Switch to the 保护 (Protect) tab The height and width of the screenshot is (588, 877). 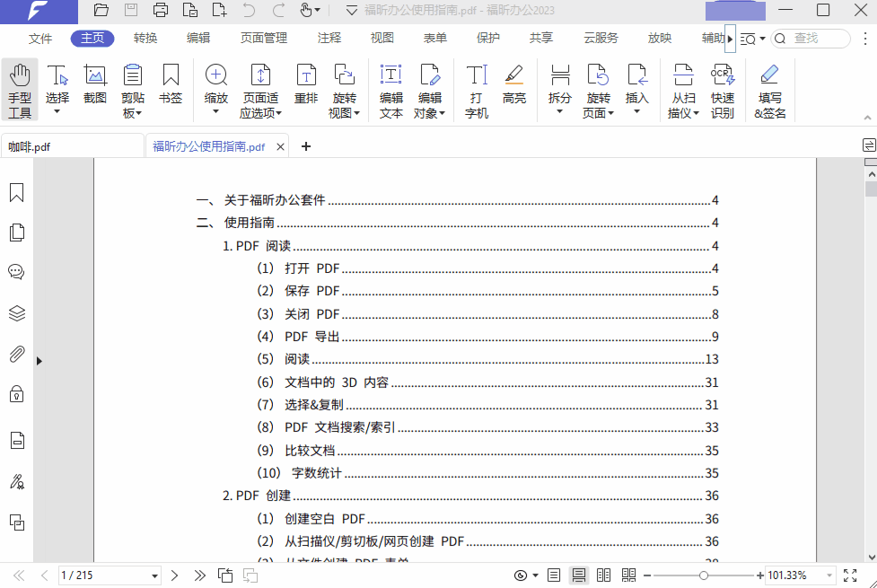click(488, 38)
